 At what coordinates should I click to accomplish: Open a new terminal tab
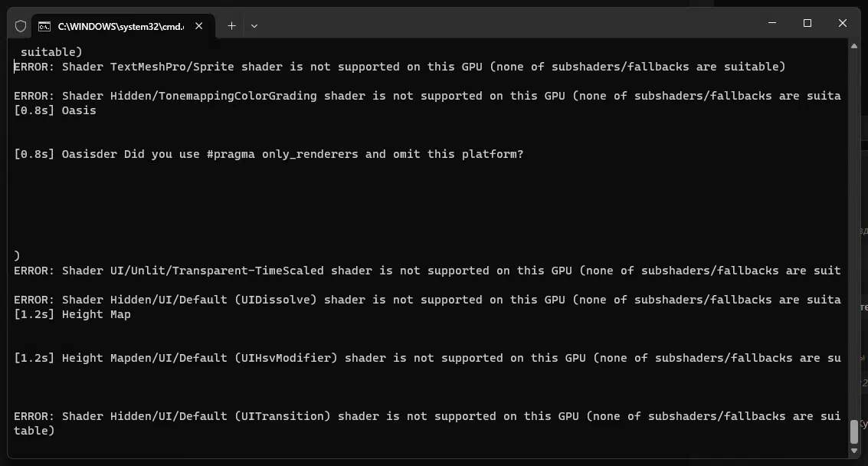coord(231,25)
